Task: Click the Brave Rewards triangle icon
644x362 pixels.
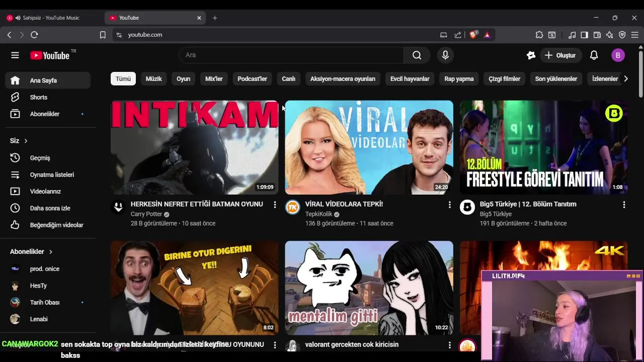Action: tap(487, 35)
